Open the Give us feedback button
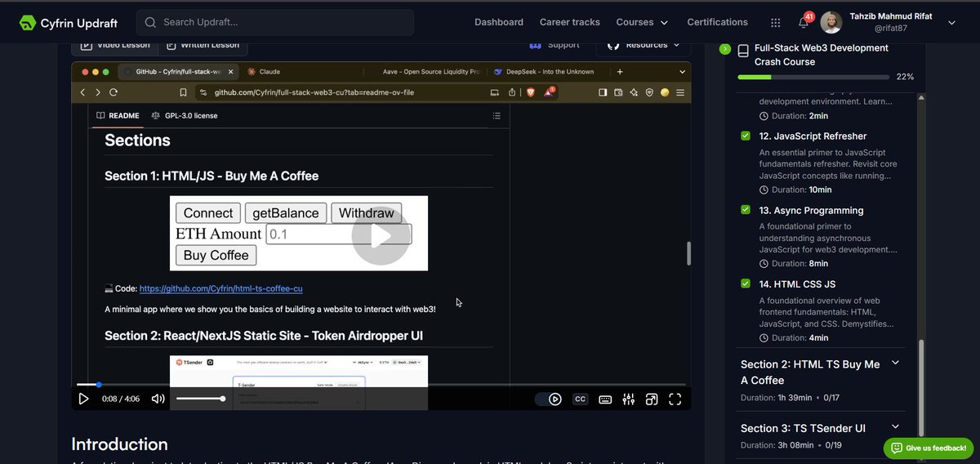Screen dimensions: 980x464 click(929, 448)
